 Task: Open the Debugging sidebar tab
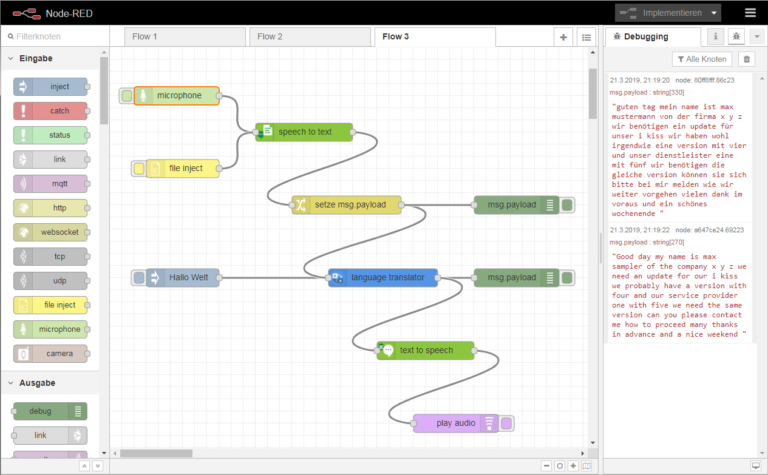tap(653, 37)
